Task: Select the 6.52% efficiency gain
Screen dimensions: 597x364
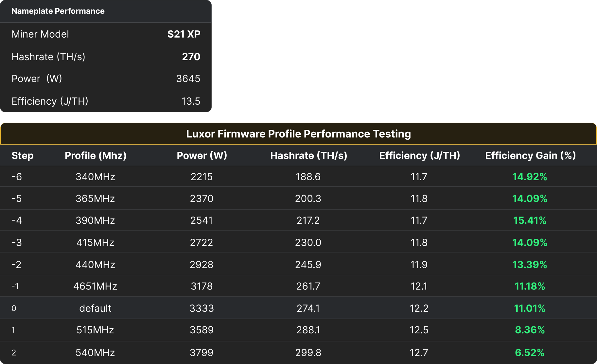Action: [x=530, y=353]
